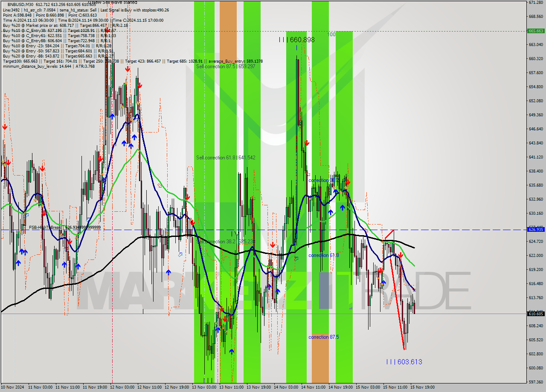Screen dimensions: 546x392
Task: Select the blue 'correction 61.8' label
Action: click(x=324, y=255)
